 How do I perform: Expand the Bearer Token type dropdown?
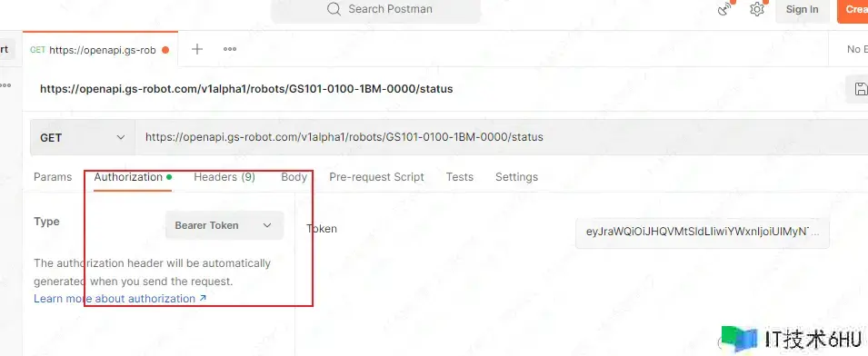tap(224, 225)
